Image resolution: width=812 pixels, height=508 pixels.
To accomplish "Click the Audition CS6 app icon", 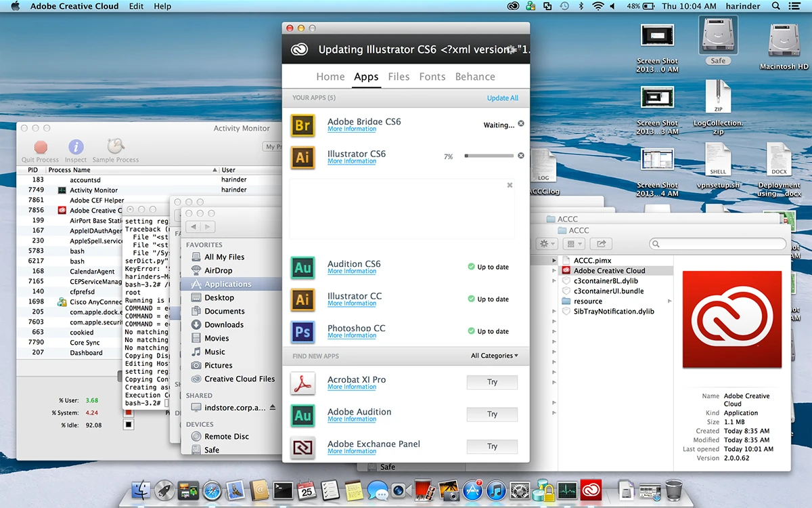I will pyautogui.click(x=302, y=268).
